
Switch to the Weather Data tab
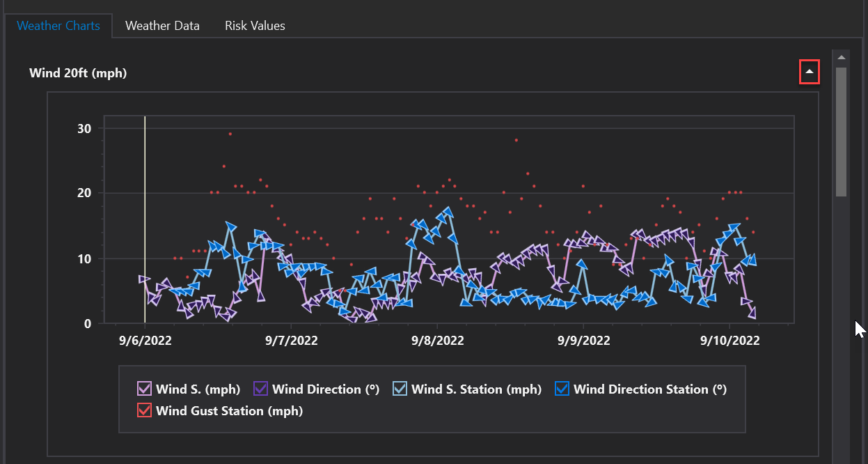162,26
